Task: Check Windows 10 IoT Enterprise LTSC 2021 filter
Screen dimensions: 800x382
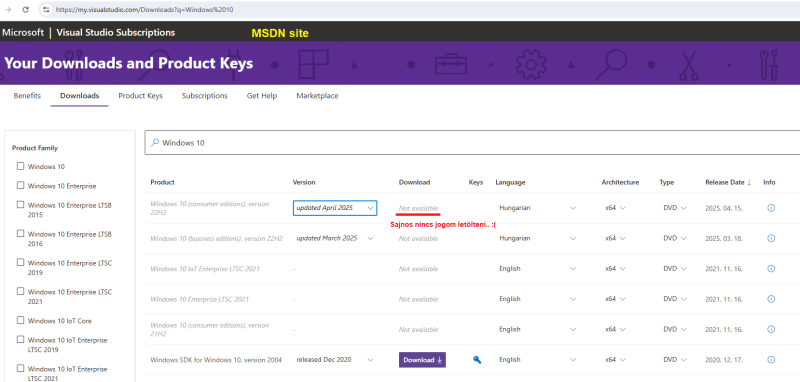Action: pyautogui.click(x=20, y=368)
